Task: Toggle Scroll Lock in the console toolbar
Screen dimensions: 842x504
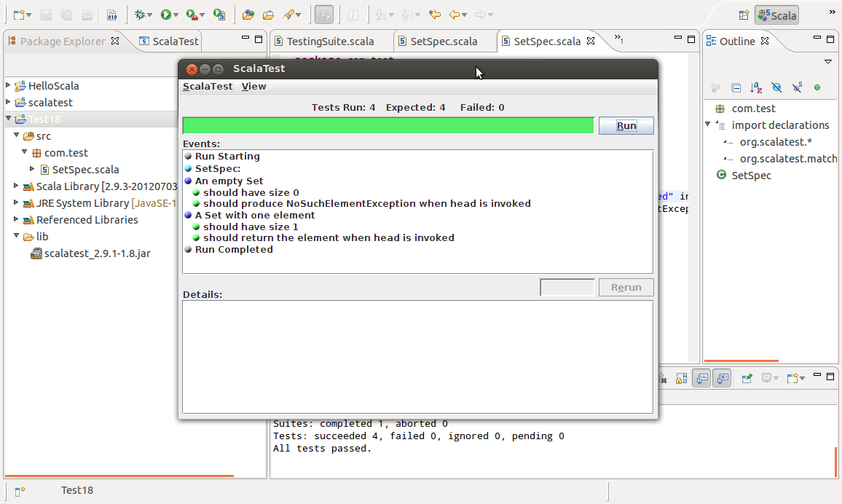Action: [x=682, y=378]
